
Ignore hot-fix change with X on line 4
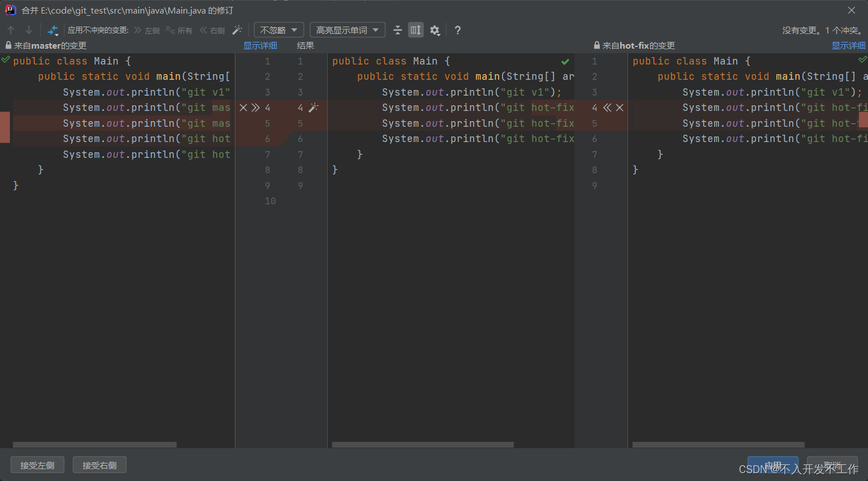[x=620, y=108]
